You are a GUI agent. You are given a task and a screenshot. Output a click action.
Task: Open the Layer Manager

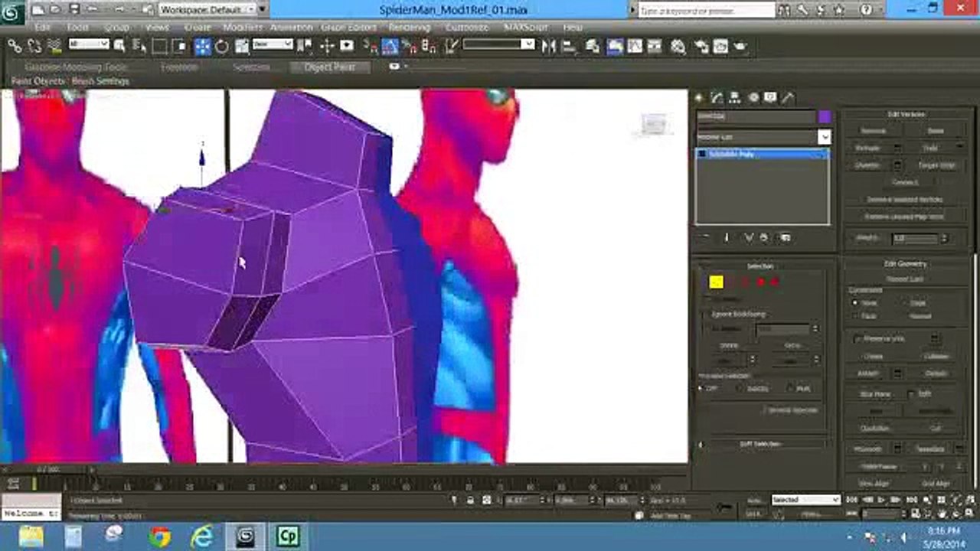[x=592, y=46]
